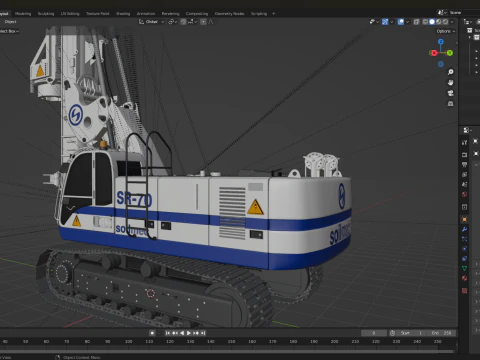Open the outliner display mode dropdown

click(x=468, y=22)
